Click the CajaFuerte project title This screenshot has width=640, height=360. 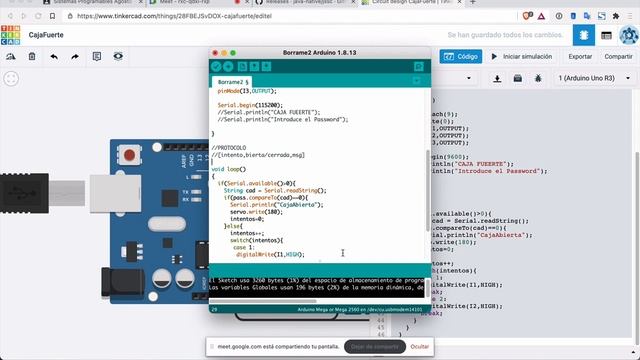pos(46,35)
